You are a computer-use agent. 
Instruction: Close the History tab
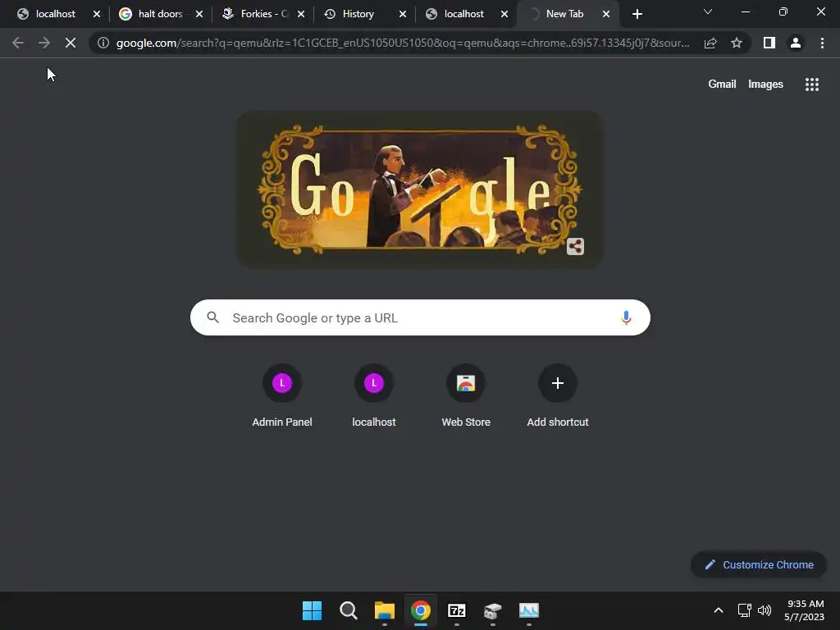pos(402,14)
